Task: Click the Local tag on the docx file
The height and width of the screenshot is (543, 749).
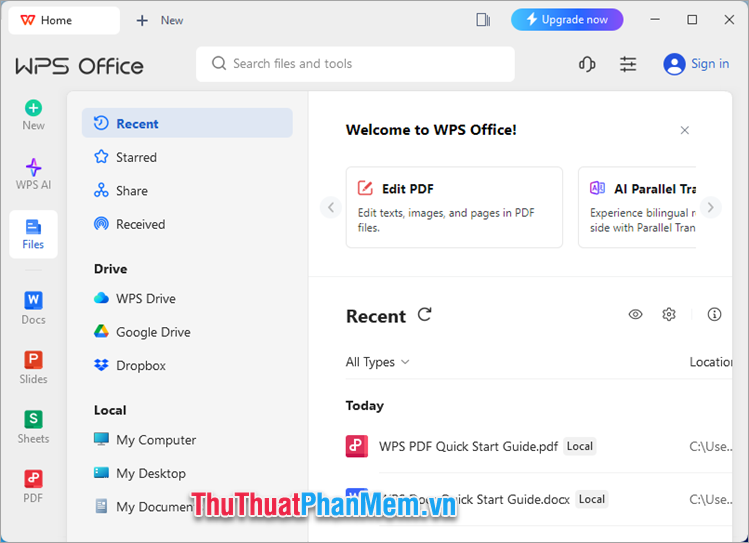Action: click(591, 500)
